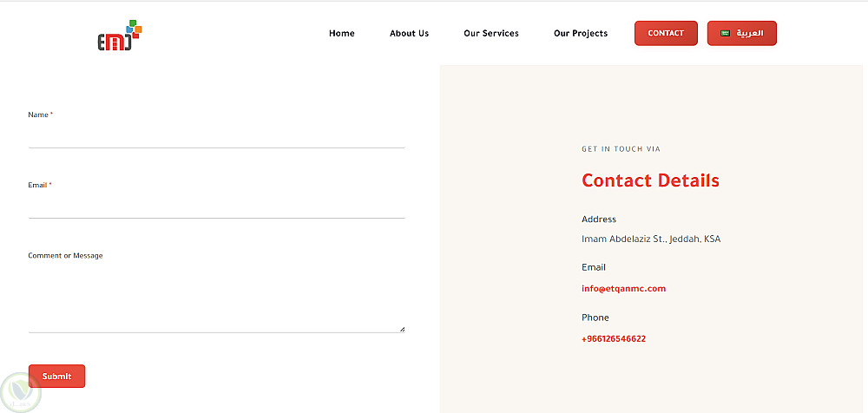Click the Name field label
Image resolution: width=868 pixels, height=413 pixels.
pos(38,115)
